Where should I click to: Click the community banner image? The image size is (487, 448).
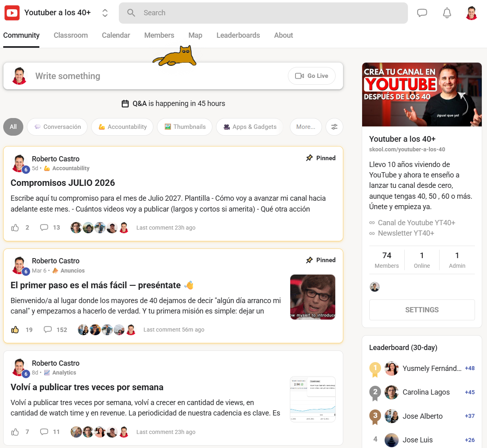422,94
